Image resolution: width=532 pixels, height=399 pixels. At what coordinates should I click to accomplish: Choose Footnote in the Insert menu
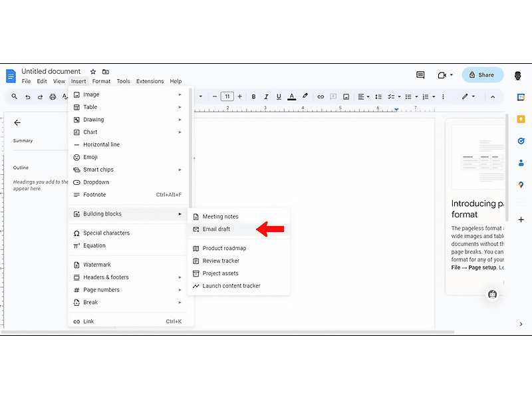pos(129,195)
